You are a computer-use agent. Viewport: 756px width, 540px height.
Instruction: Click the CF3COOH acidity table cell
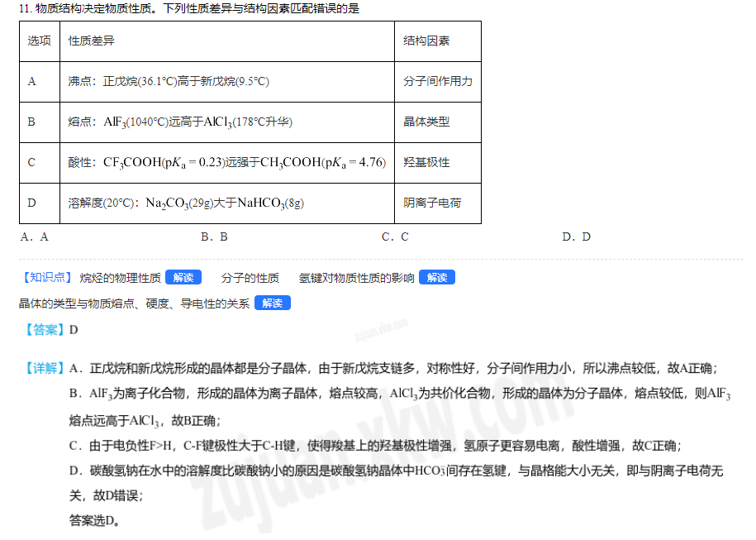(226, 163)
